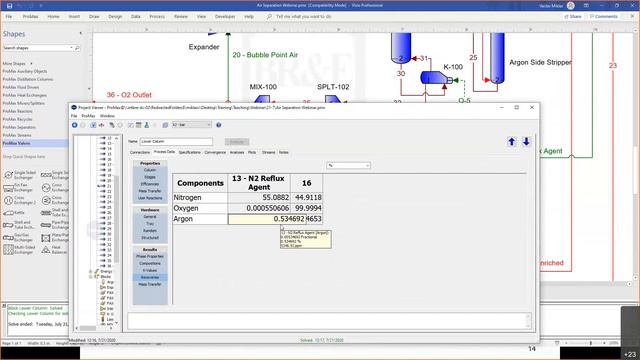Click the Tell me search magnifier icon

tap(269, 16)
